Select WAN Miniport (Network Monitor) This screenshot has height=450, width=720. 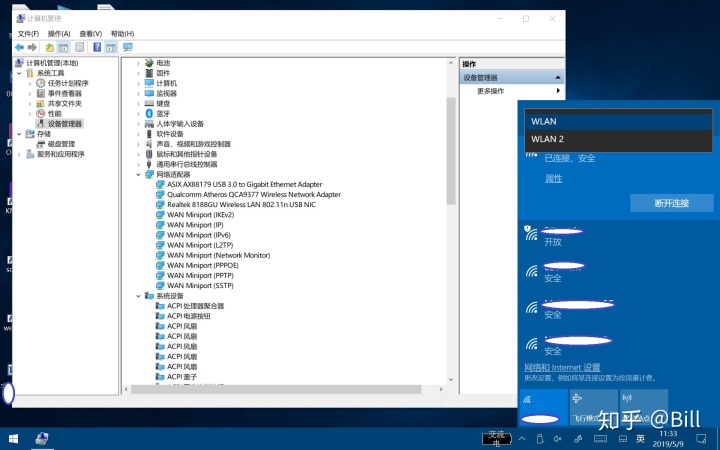coord(219,255)
